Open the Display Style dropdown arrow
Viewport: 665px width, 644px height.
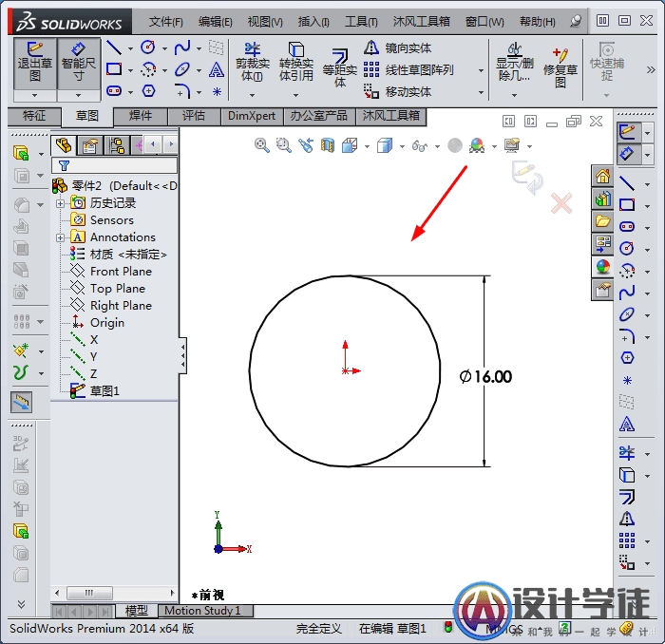[402, 146]
